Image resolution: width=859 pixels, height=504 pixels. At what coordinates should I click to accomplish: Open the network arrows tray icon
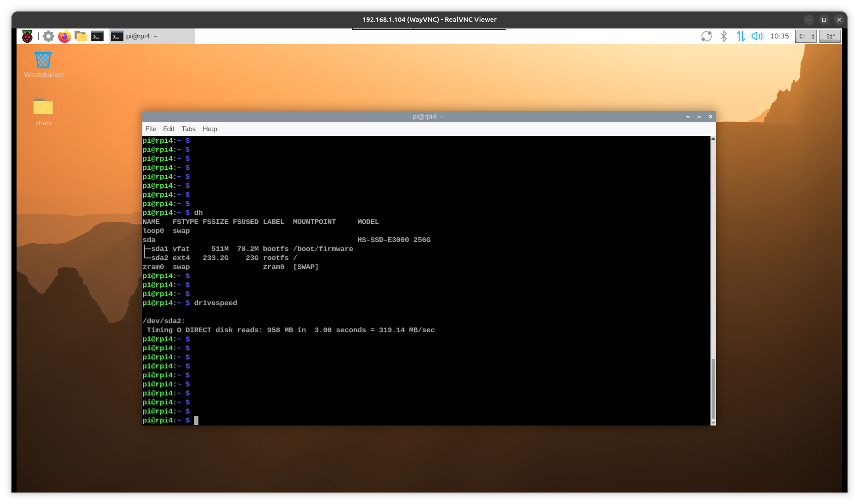click(x=740, y=36)
